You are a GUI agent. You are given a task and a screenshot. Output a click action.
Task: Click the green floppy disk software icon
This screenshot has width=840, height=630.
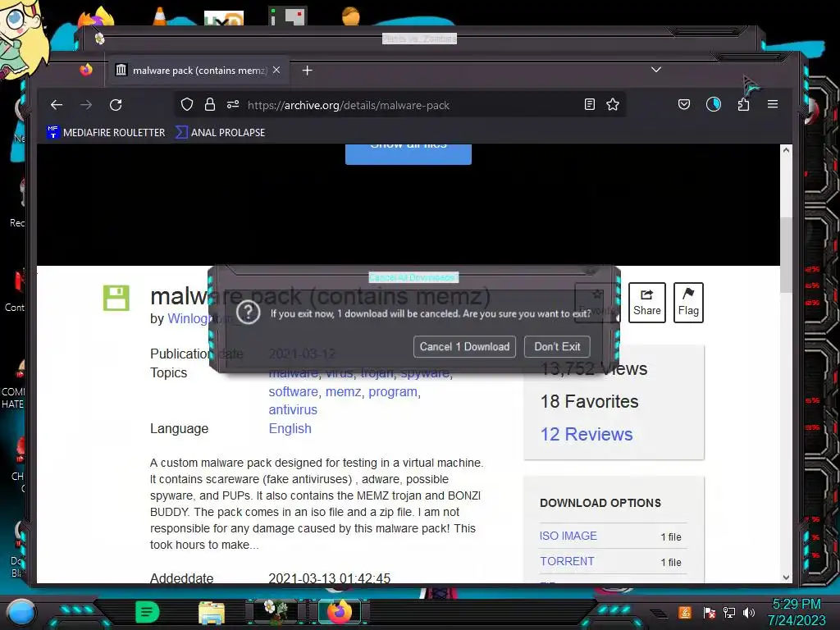click(x=116, y=298)
